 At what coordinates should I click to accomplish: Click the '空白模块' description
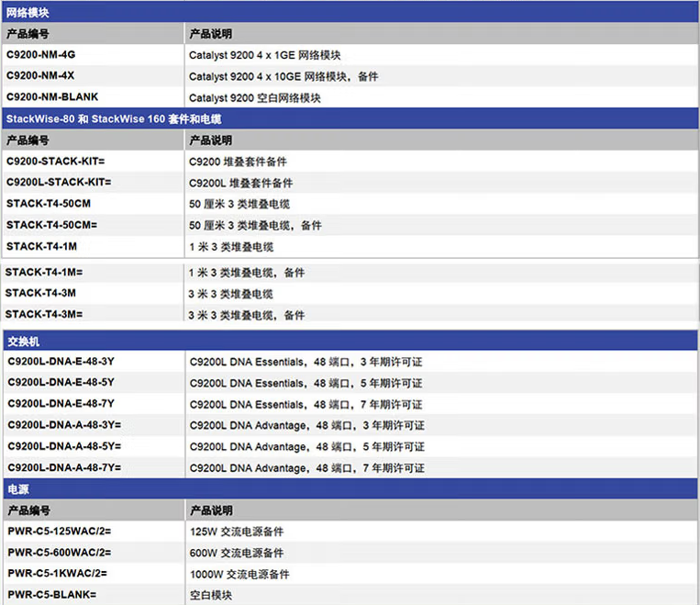tap(211, 595)
